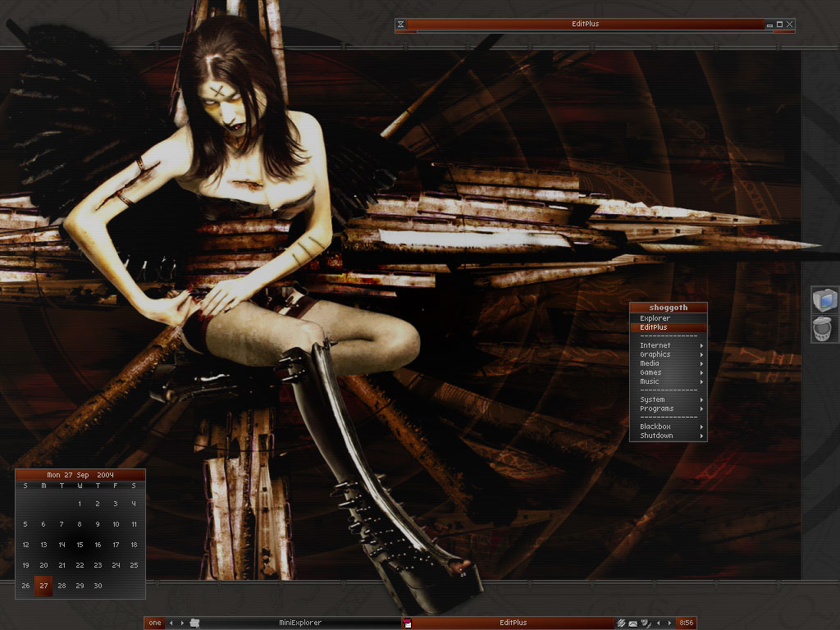Screen dimensions: 840x630
Task: Select day 23 in the calendar
Action: pos(98,565)
